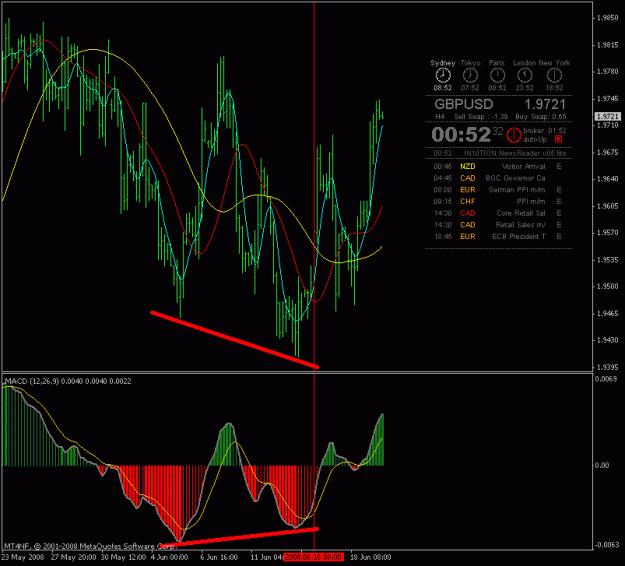Click the Sydney clock icon
The height and width of the screenshot is (566, 625).
pyautogui.click(x=443, y=75)
